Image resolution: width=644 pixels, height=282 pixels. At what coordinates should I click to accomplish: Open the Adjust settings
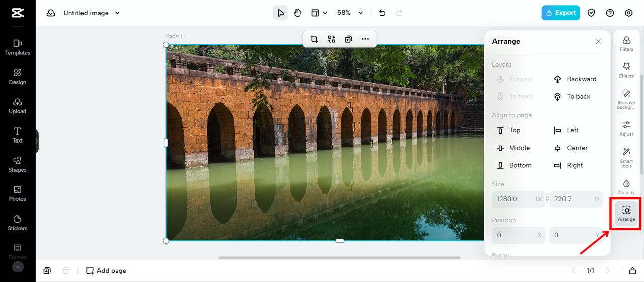[626, 128]
